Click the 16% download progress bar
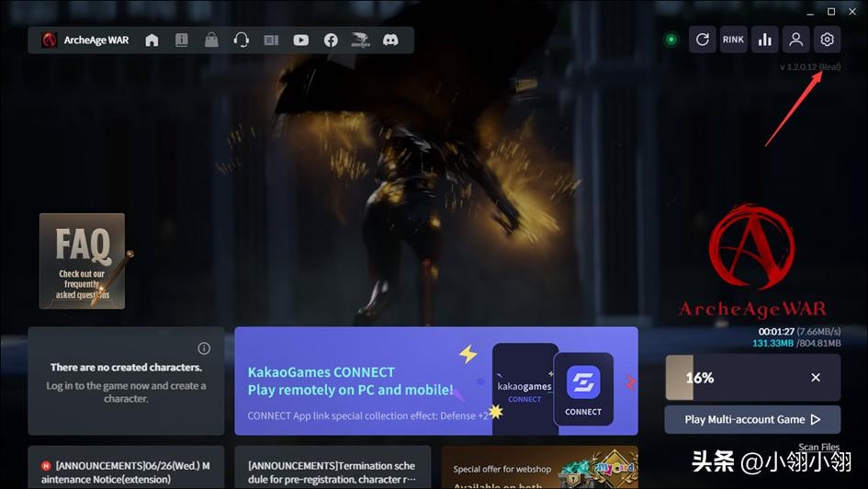868x489 pixels. click(x=726, y=378)
